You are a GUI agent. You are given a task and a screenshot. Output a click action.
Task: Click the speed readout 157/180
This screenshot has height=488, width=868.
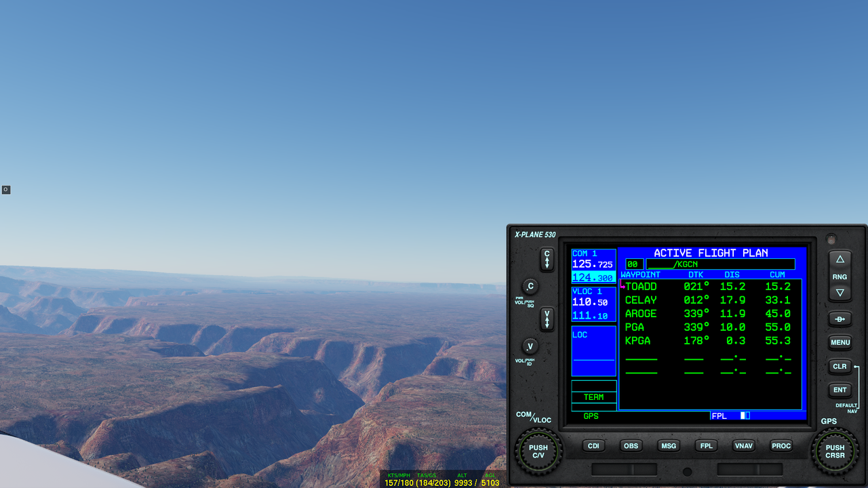(x=399, y=483)
